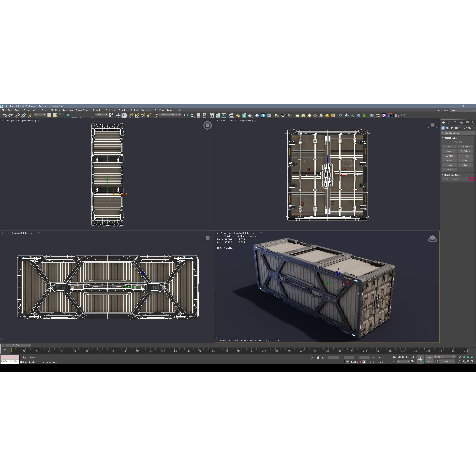The width and height of the screenshot is (476, 476).
Task: Click the Redo arrow icon
Action: pos(10,116)
